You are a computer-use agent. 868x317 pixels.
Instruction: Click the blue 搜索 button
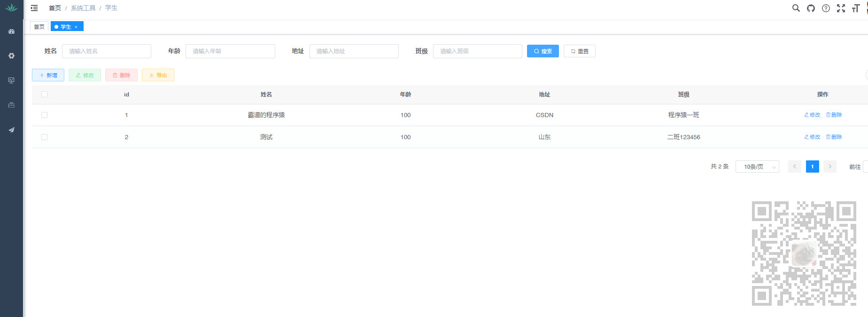(543, 51)
